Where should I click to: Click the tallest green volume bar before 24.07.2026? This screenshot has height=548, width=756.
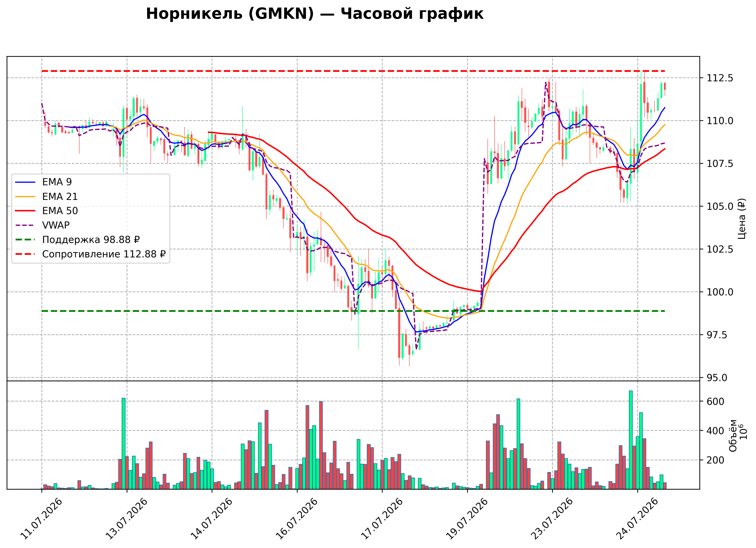631,440
